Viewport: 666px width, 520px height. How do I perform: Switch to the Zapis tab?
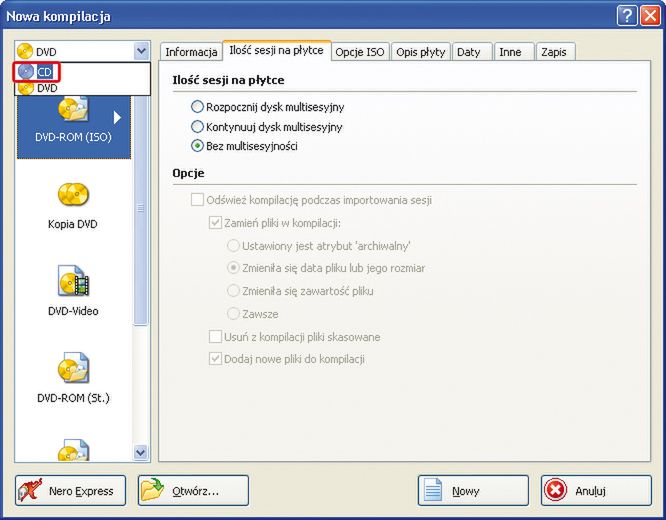[554, 52]
